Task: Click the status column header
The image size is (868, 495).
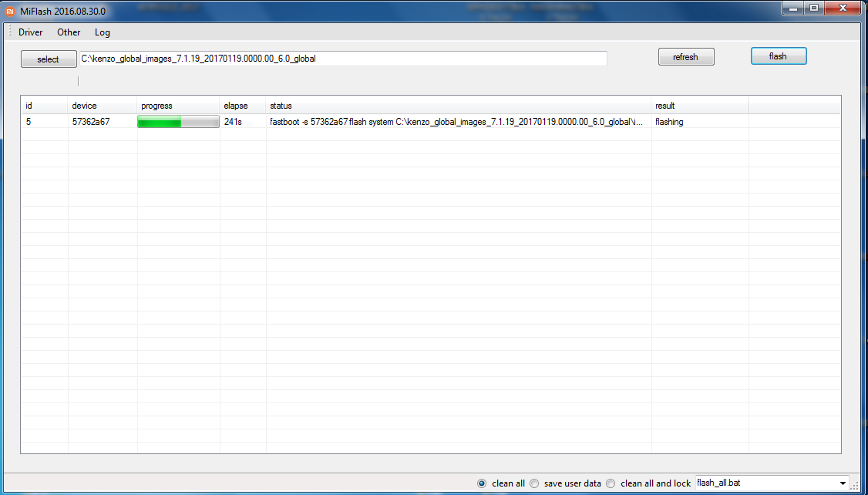Action: 459,105
